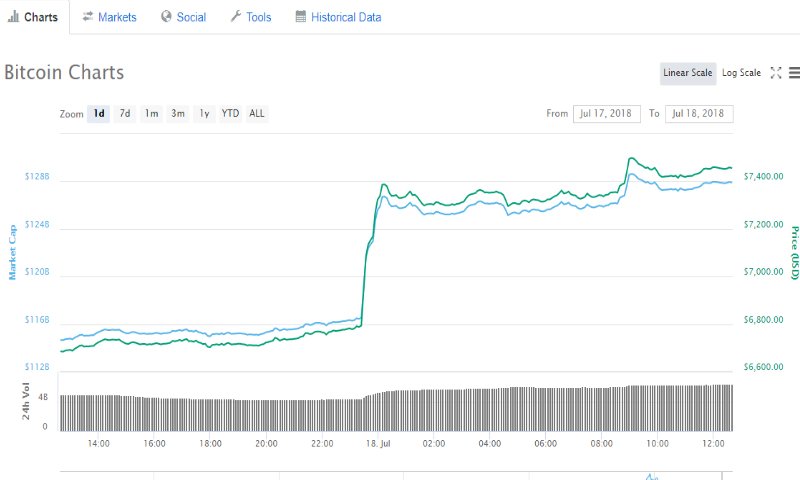Open the Markets tab
This screenshot has height=480, width=800.
pyautogui.click(x=117, y=17)
